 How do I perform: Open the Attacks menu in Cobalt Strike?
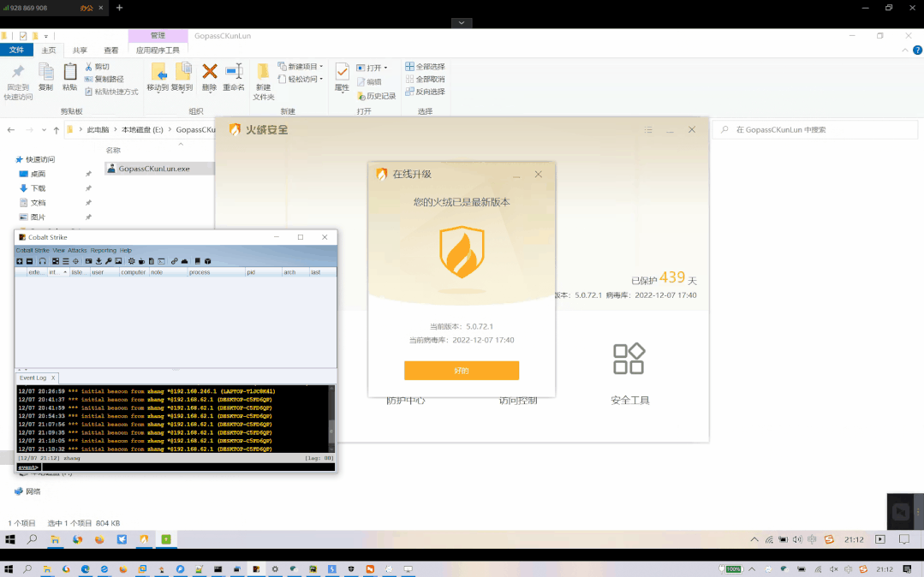pyautogui.click(x=77, y=251)
